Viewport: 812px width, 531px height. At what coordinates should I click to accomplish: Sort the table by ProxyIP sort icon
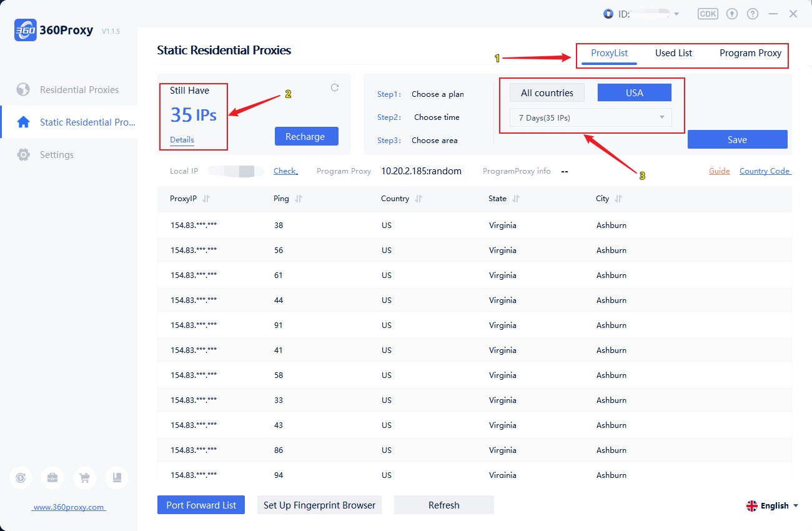pos(206,199)
